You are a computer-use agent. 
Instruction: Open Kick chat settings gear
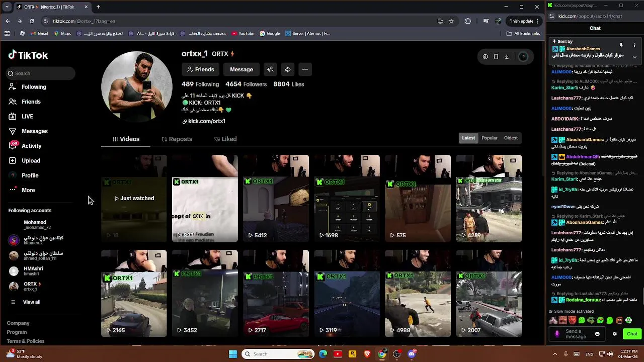[x=614, y=334]
